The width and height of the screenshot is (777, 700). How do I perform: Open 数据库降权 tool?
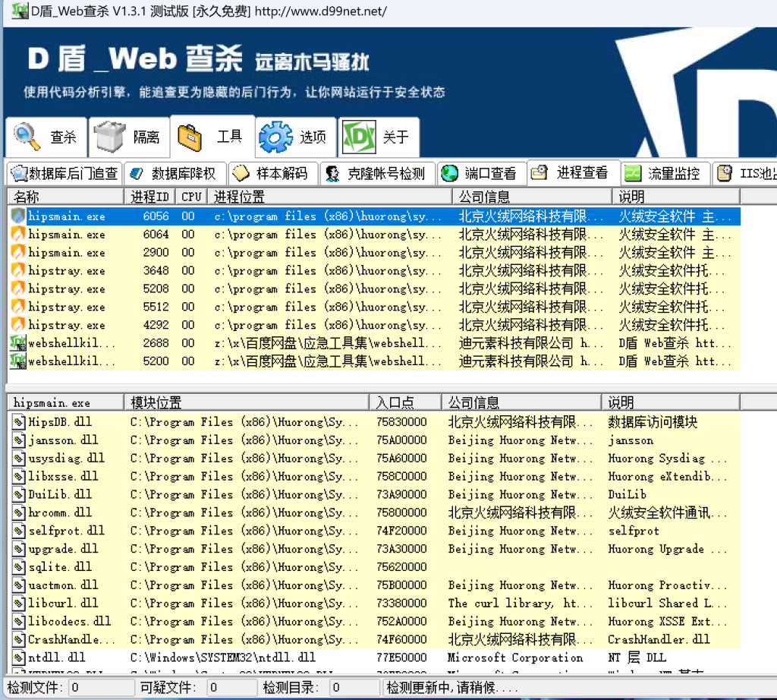click(x=175, y=174)
